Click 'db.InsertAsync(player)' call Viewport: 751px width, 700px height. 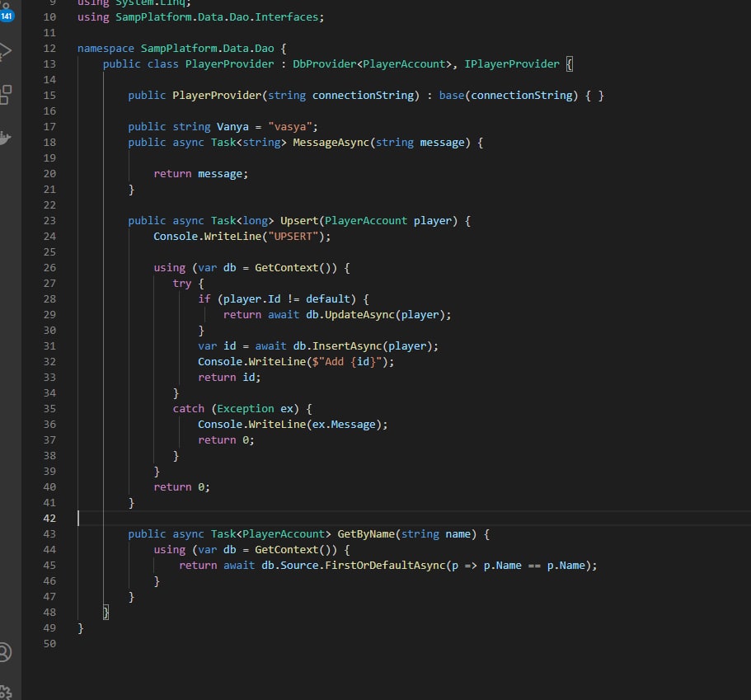click(363, 346)
